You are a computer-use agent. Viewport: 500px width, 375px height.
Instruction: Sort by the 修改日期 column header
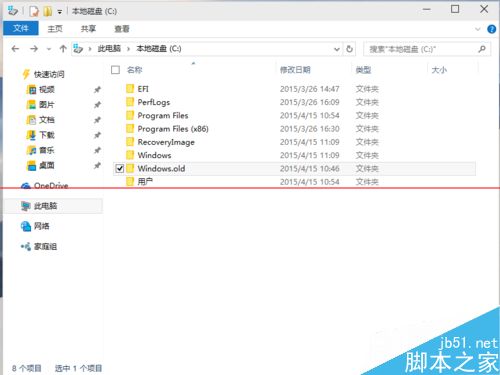[x=295, y=70]
